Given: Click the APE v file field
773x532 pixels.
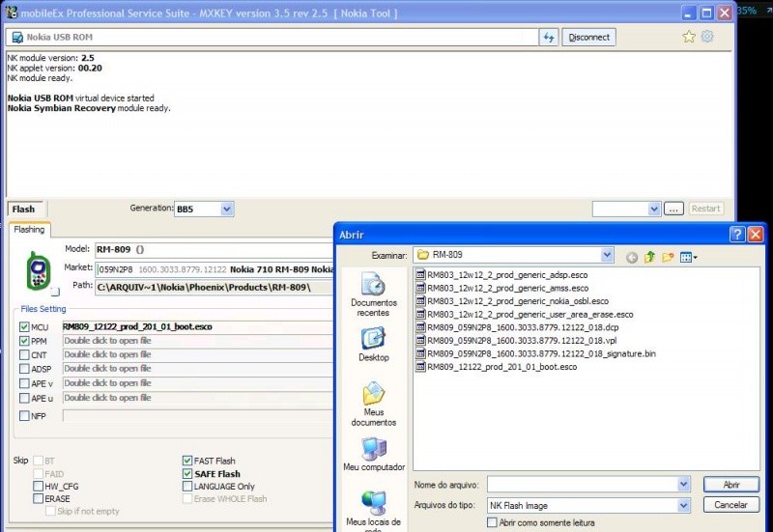Looking at the screenshot, I should point(198,382).
